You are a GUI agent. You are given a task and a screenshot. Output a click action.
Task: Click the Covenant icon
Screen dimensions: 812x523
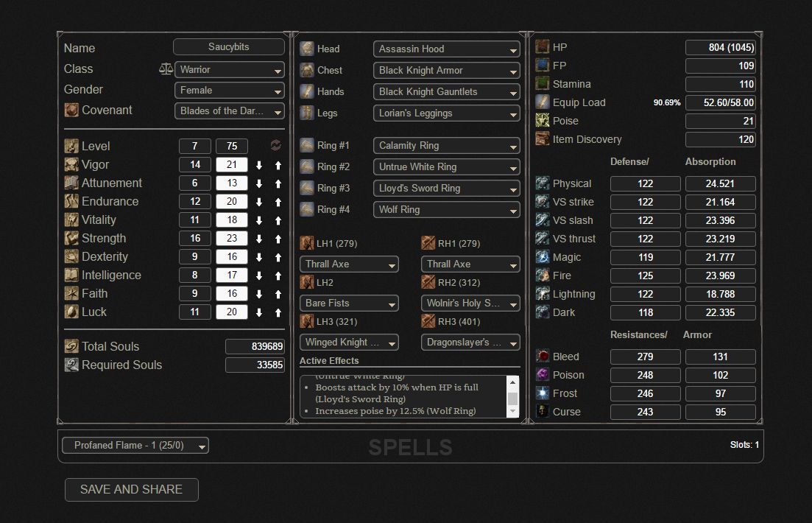pyautogui.click(x=71, y=110)
